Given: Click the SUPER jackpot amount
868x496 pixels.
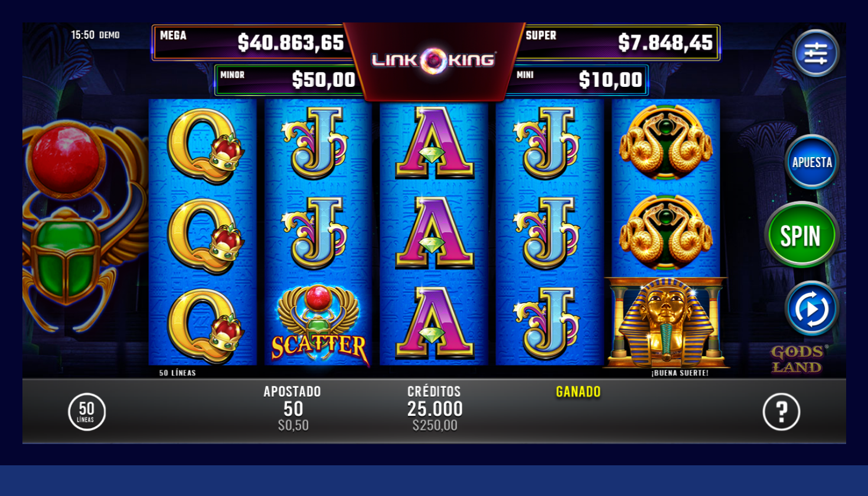Looking at the screenshot, I should click(665, 43).
